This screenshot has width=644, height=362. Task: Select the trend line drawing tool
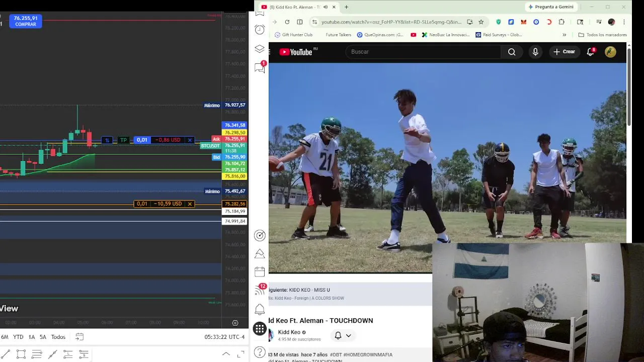click(x=6, y=354)
